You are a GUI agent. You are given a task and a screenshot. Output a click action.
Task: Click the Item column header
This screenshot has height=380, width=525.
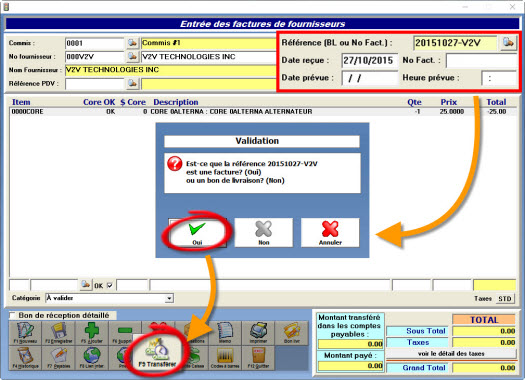pos(21,102)
